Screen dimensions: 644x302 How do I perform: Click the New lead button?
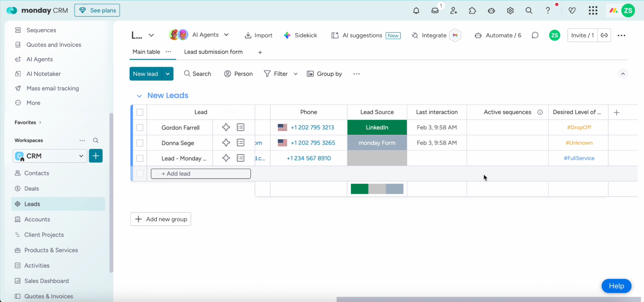[146, 74]
